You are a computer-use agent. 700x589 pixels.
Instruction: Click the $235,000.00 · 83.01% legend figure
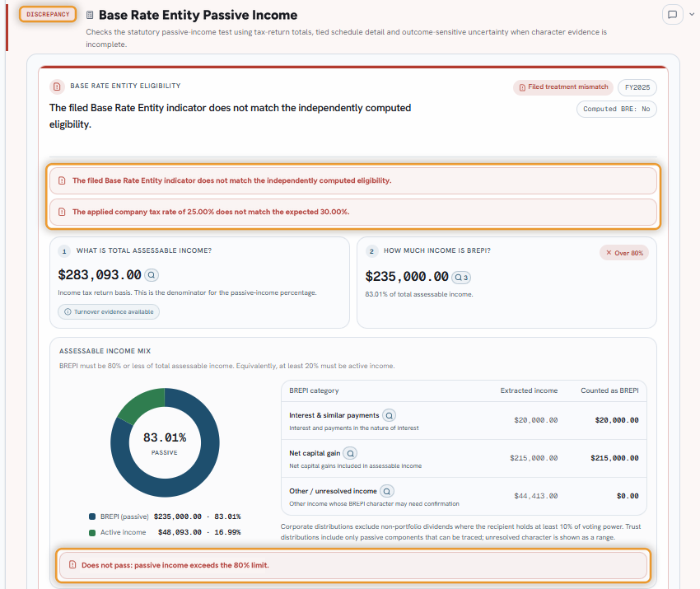(197, 517)
